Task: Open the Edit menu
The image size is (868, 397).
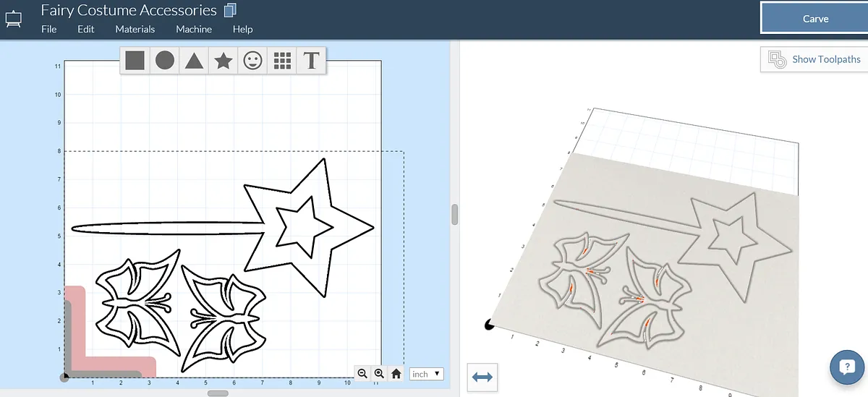Action: tap(86, 29)
